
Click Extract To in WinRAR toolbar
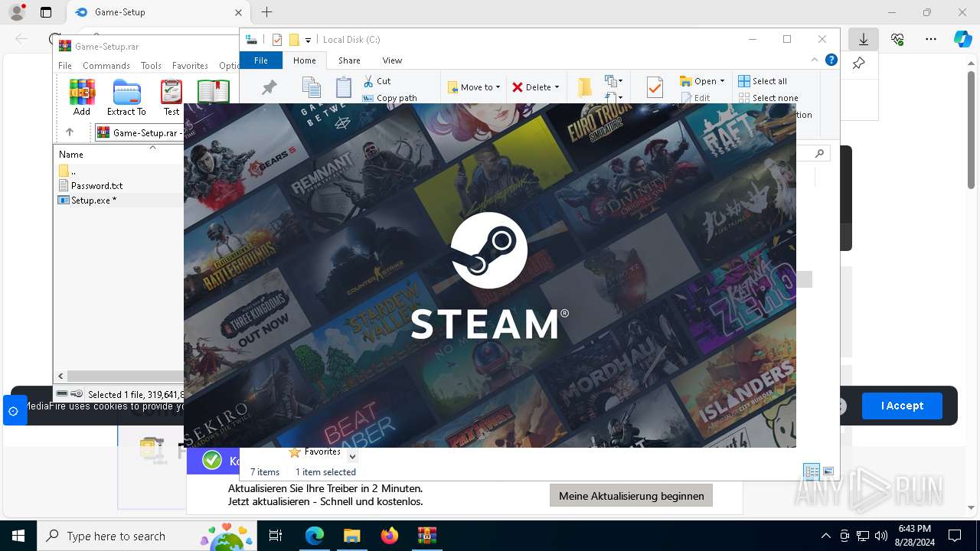coord(126,98)
